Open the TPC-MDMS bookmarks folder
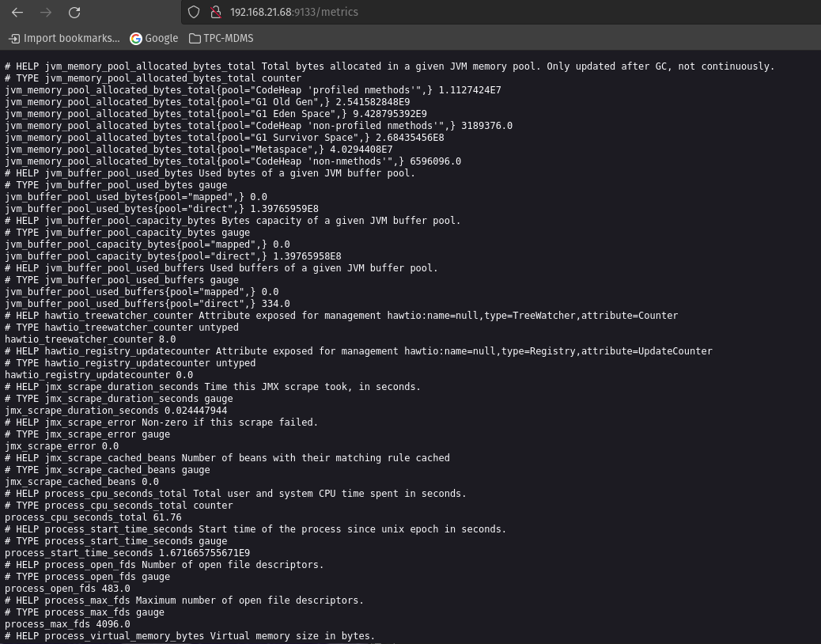The height and width of the screenshot is (644, 821). coord(221,38)
